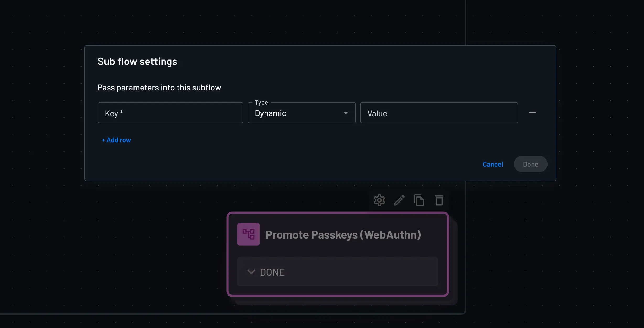Click the Add row link

pyautogui.click(x=116, y=140)
